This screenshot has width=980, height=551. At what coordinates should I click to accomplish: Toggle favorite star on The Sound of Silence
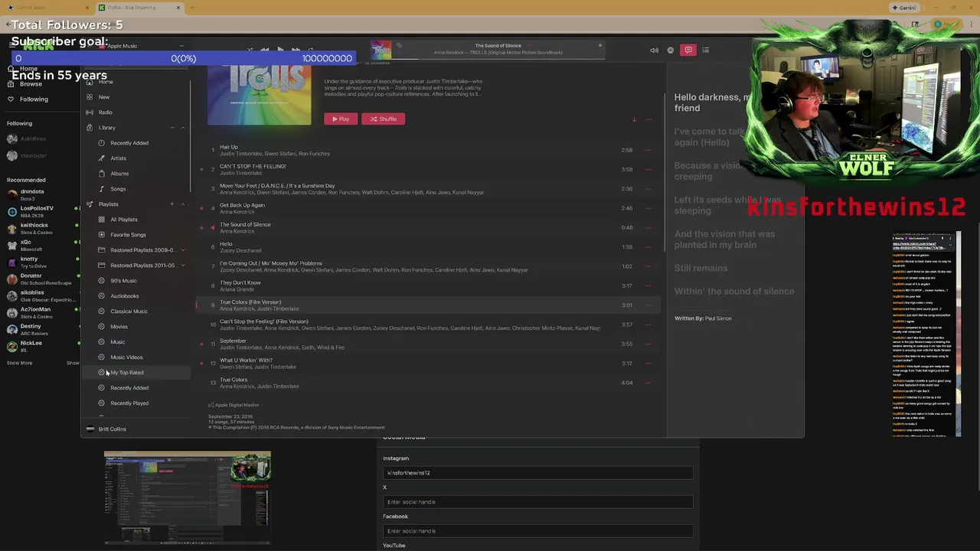201,227
